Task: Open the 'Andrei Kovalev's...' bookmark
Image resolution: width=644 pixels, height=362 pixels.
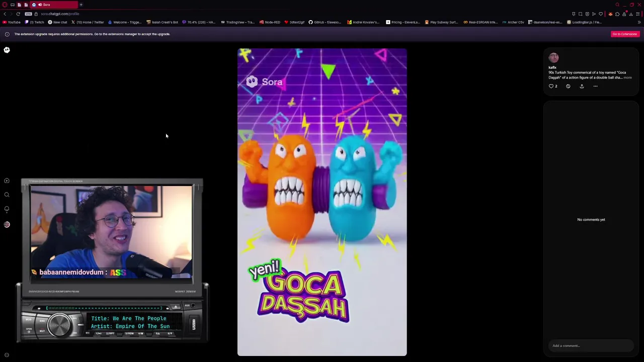Action: (363, 22)
